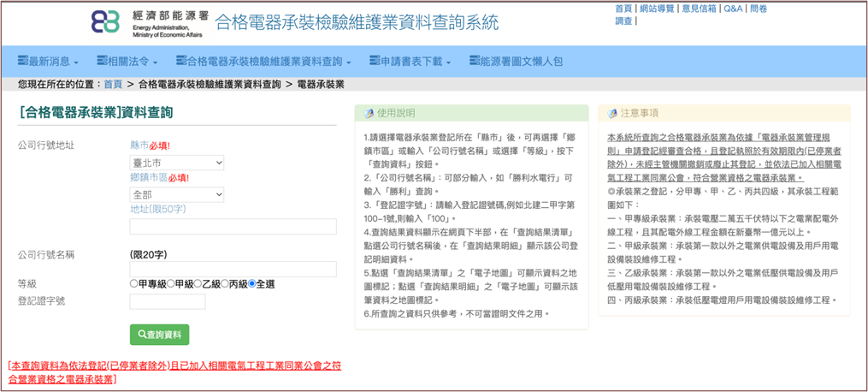868x392 pixels.
Task: Open the 縣市 dropdown showing 臺北市
Action: click(x=177, y=163)
